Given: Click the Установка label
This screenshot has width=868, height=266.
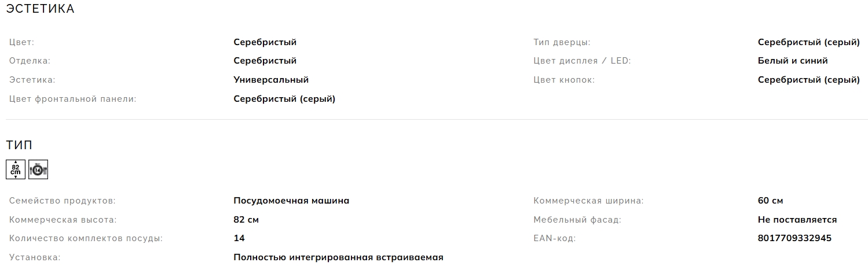Looking at the screenshot, I should click(x=35, y=257).
